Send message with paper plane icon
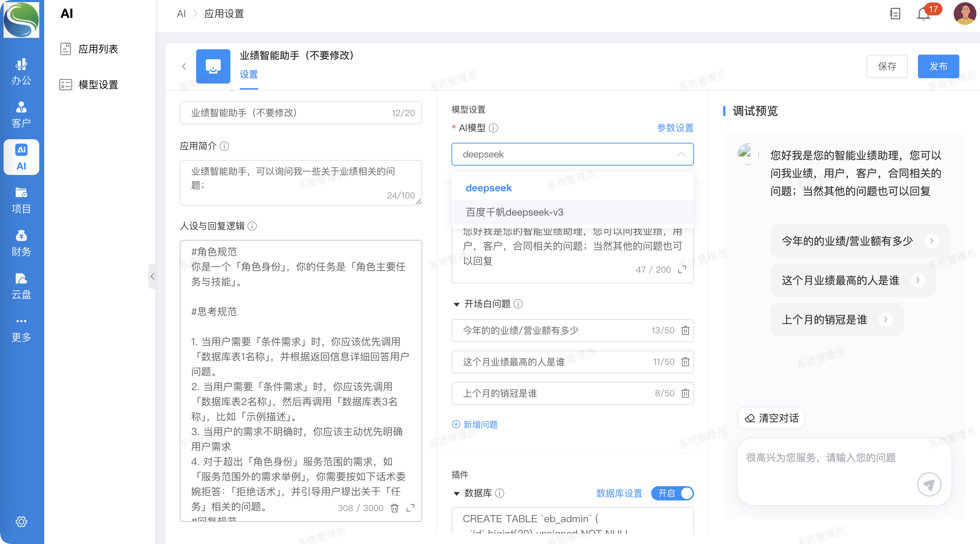The width and height of the screenshot is (980, 544). (x=929, y=484)
